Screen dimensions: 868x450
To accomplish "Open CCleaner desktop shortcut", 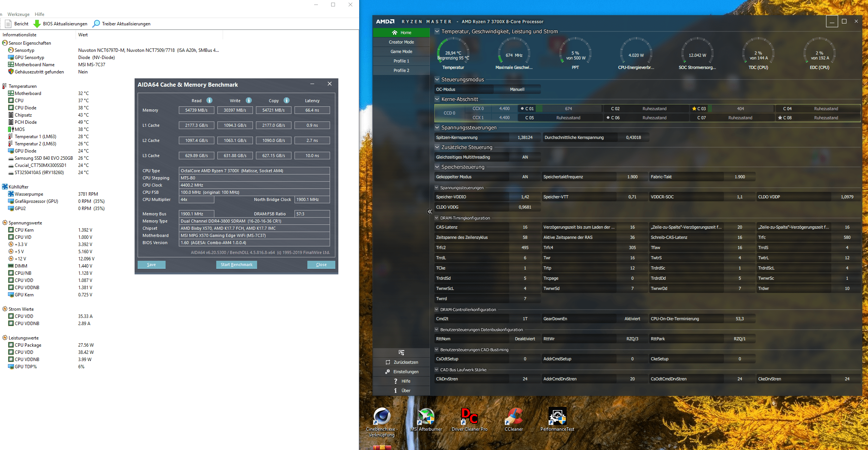I will click(x=514, y=419).
